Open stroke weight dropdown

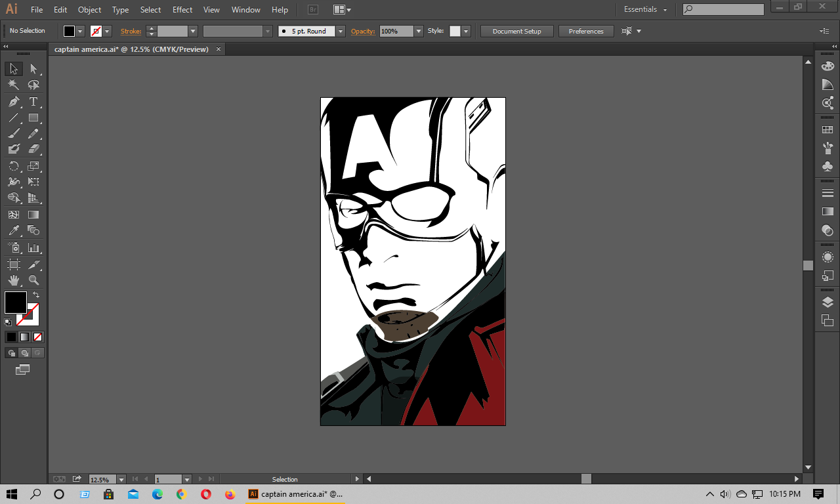click(193, 31)
